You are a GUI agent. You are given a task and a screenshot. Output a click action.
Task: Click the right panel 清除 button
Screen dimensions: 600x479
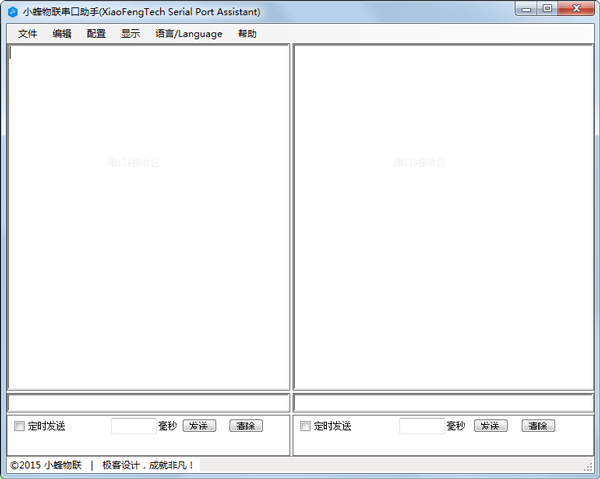[537, 426]
